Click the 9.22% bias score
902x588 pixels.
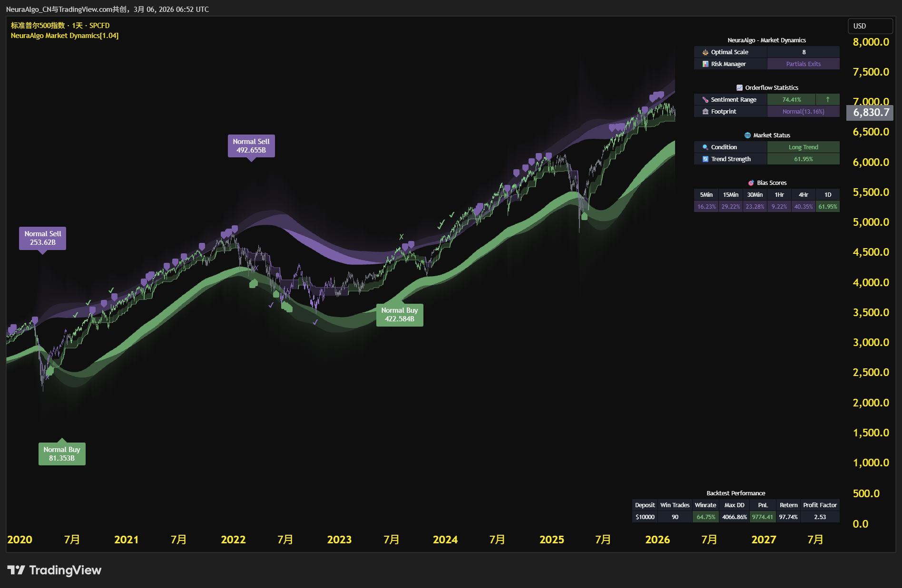(779, 207)
